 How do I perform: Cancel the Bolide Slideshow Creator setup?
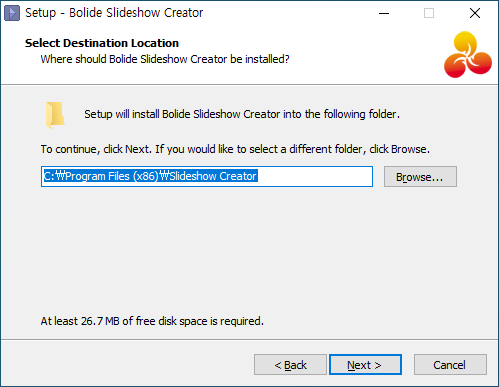[x=450, y=365]
